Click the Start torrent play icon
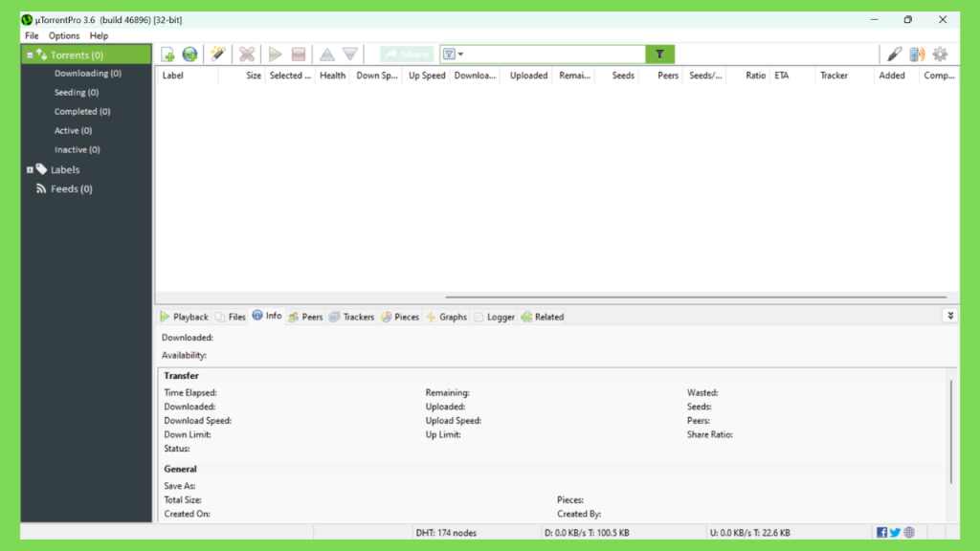This screenshot has height=551, width=980. pos(275,55)
